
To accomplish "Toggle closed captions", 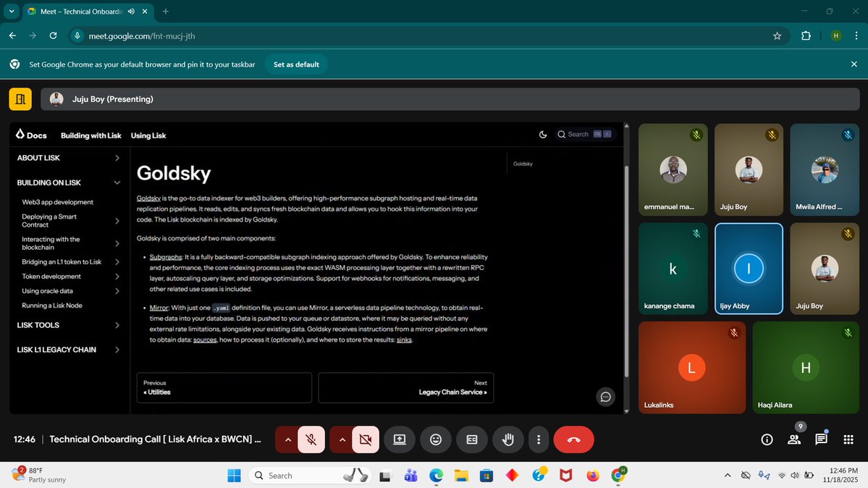I will [471, 439].
